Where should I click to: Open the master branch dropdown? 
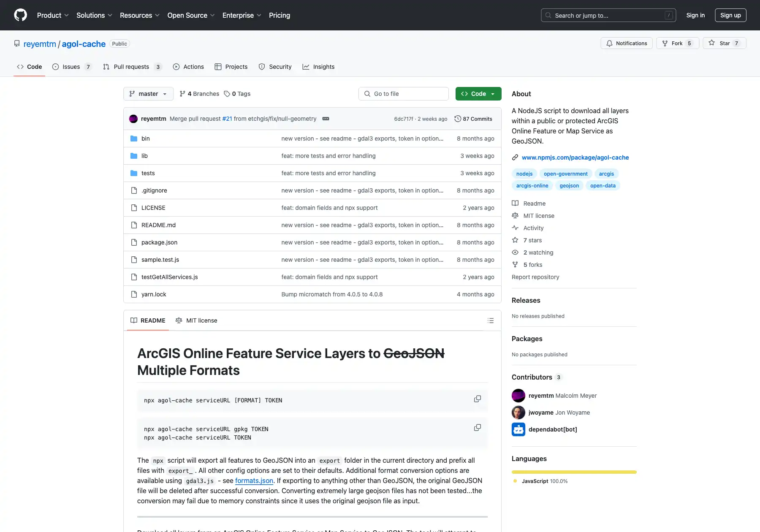[148, 94]
